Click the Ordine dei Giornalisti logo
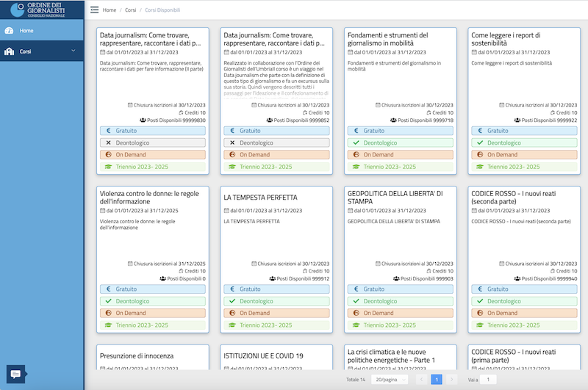 (x=42, y=10)
